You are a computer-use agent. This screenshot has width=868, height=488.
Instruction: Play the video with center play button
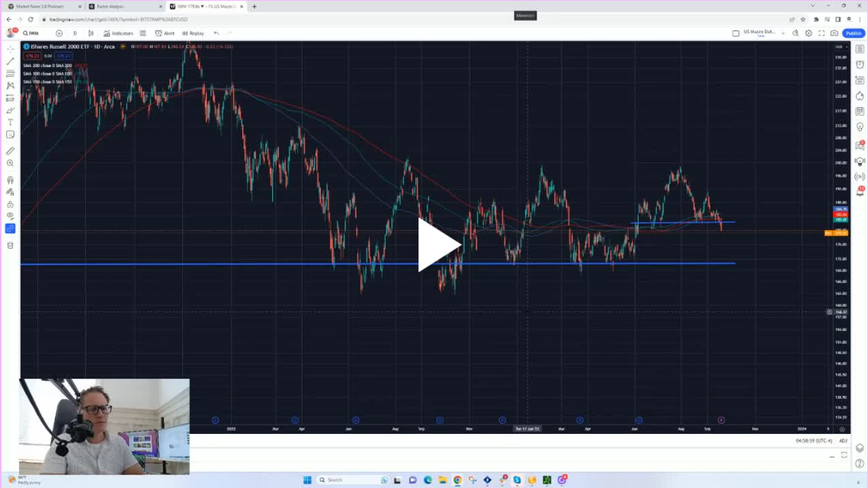(x=439, y=244)
